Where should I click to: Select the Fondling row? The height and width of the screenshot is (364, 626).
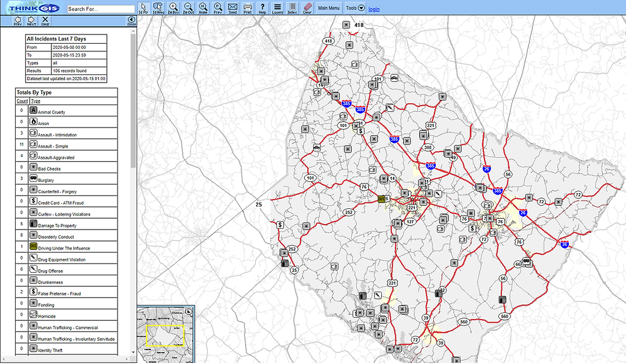pos(67,303)
